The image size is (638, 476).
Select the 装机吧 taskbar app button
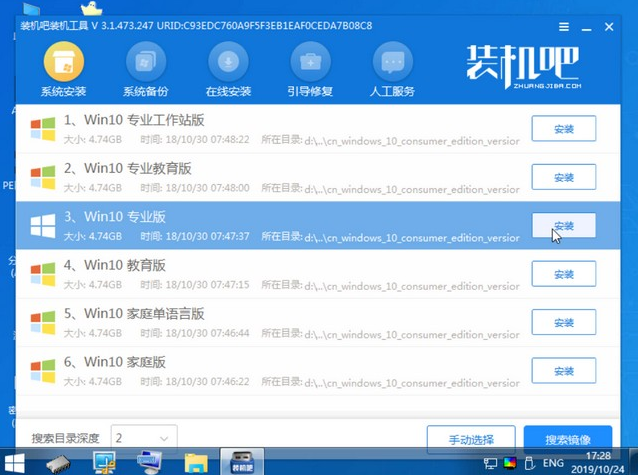click(x=242, y=462)
